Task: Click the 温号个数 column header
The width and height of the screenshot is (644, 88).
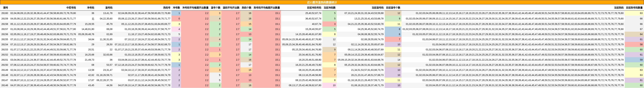Action: 216,8
